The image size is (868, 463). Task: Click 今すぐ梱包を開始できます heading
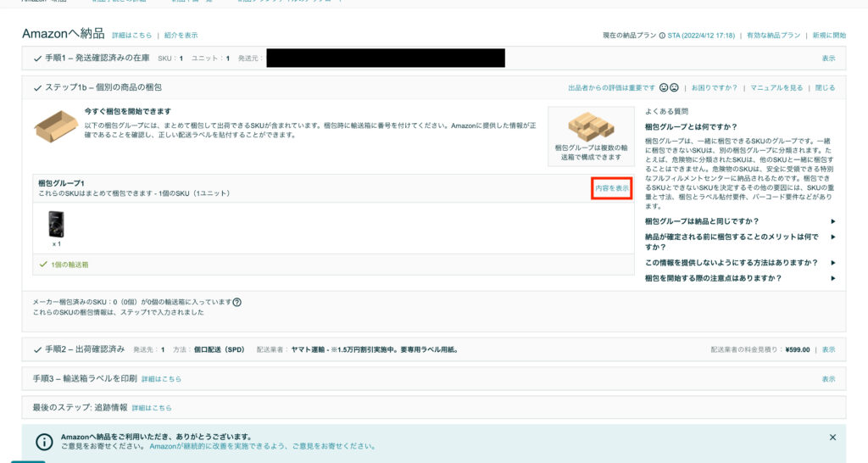127,111
